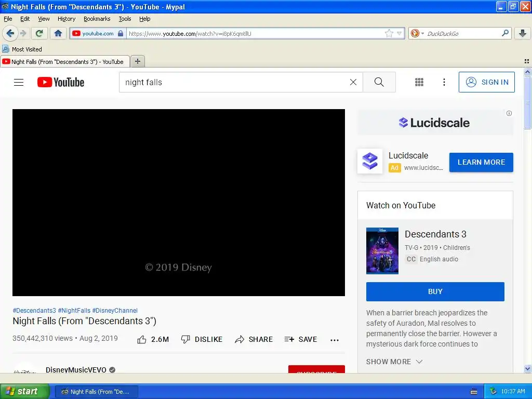Click the youtube.com site identity label
532x399 pixels.
tap(98, 33)
